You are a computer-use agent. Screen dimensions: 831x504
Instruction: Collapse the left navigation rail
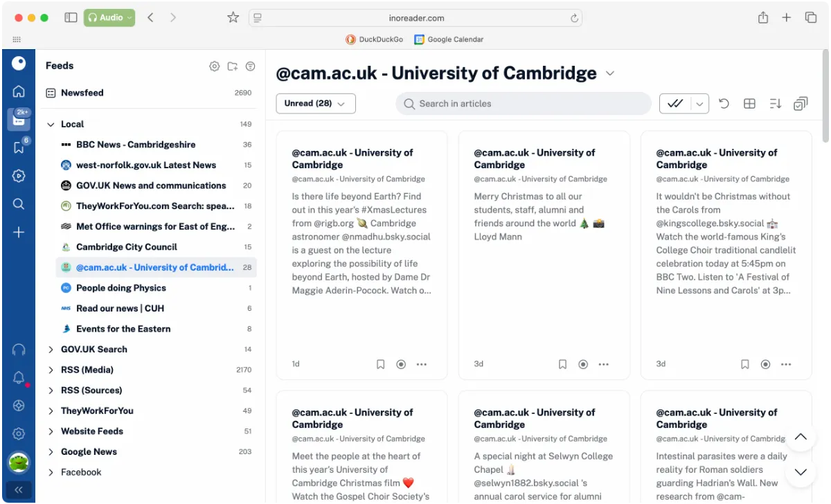(x=18, y=490)
